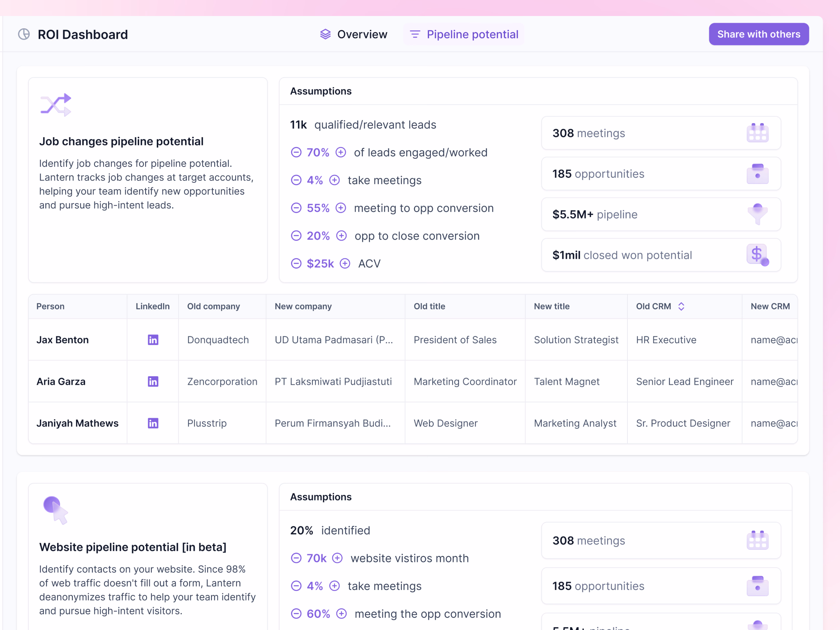Click the Share with others button
Viewport: 840px width, 630px height.
(x=759, y=34)
